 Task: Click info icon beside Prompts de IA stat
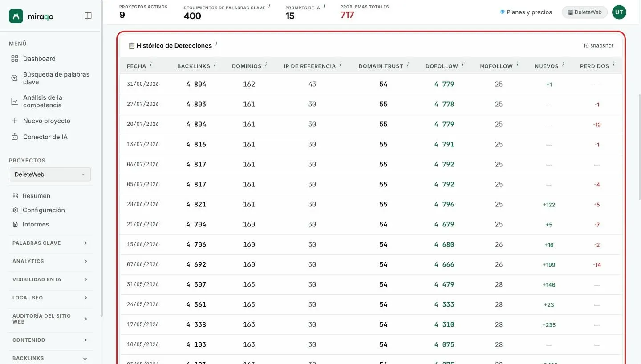click(x=325, y=6)
